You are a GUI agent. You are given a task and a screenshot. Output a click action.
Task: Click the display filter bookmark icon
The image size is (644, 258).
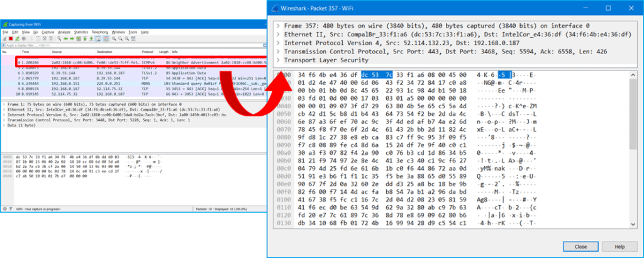coord(3,45)
